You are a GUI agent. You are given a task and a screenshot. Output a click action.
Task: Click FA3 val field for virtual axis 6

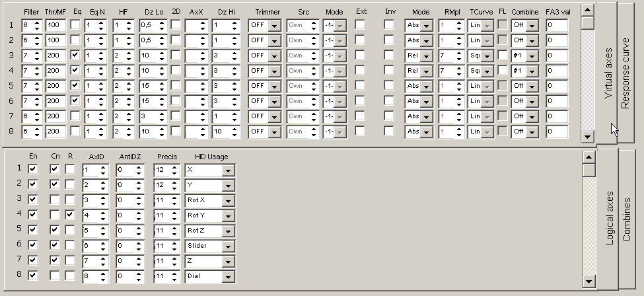pyautogui.click(x=557, y=102)
